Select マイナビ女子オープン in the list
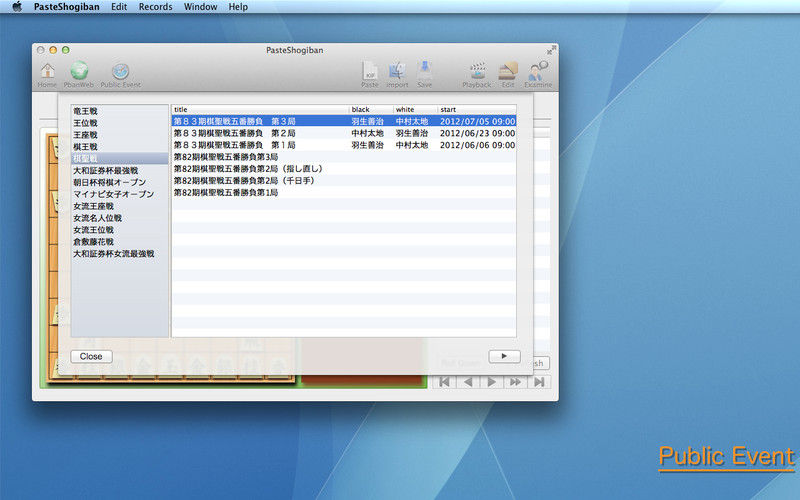This screenshot has width=800, height=500. coord(114,194)
